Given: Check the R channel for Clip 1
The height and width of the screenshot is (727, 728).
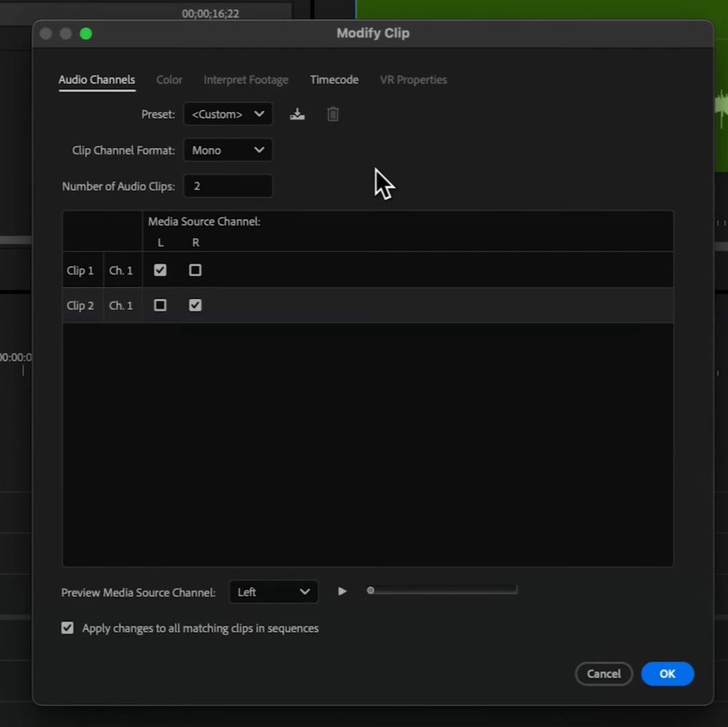Looking at the screenshot, I should click(195, 270).
